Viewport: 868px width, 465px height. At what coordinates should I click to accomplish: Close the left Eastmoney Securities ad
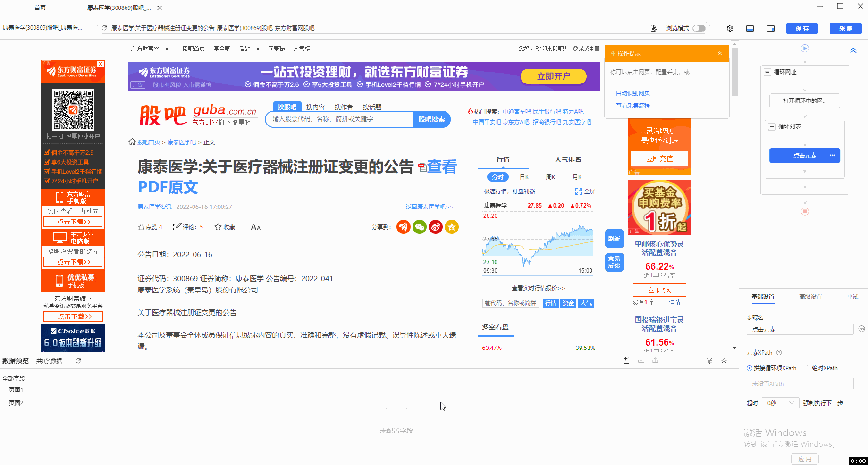[101, 64]
